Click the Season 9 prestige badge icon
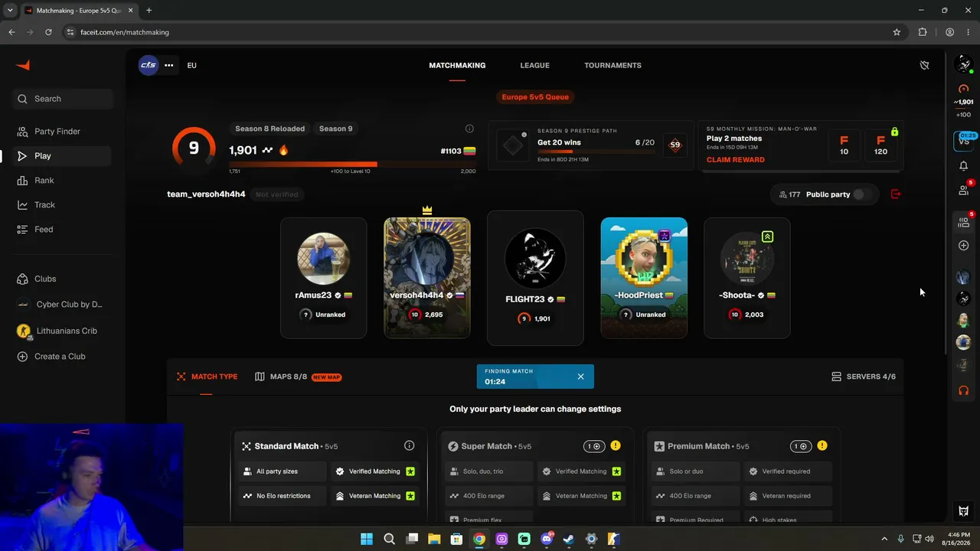Viewport: 980px width, 551px height. 675,145
